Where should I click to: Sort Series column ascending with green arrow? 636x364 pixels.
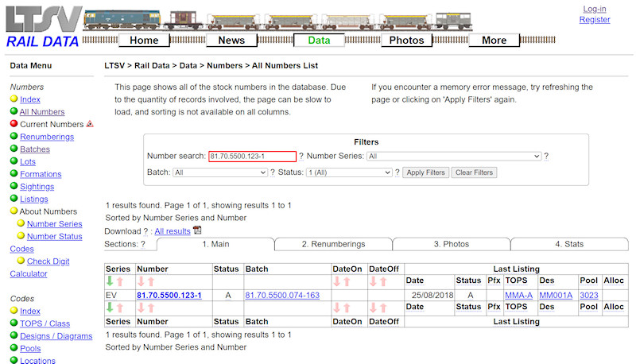(x=110, y=281)
